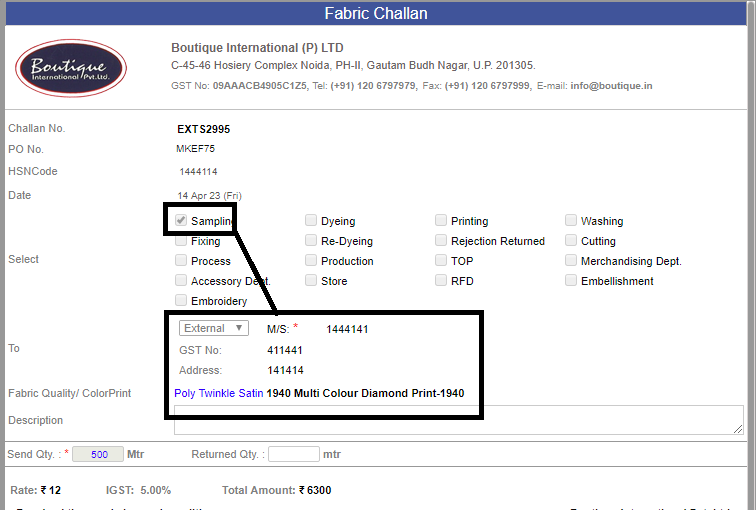Focus the Returned Qty. field

[x=294, y=454]
